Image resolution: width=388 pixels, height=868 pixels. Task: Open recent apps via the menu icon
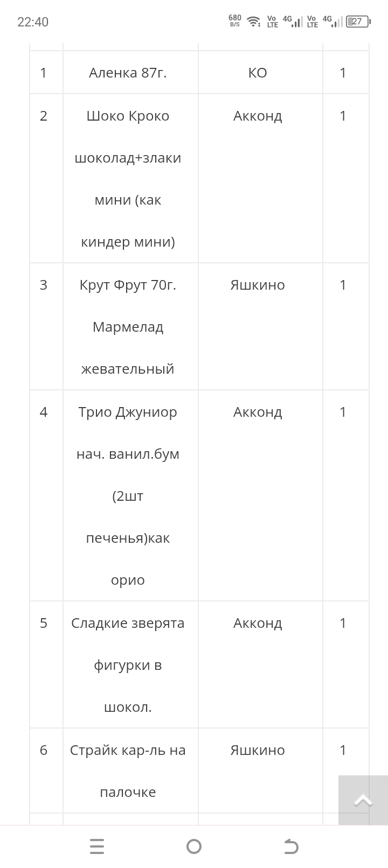click(x=97, y=846)
